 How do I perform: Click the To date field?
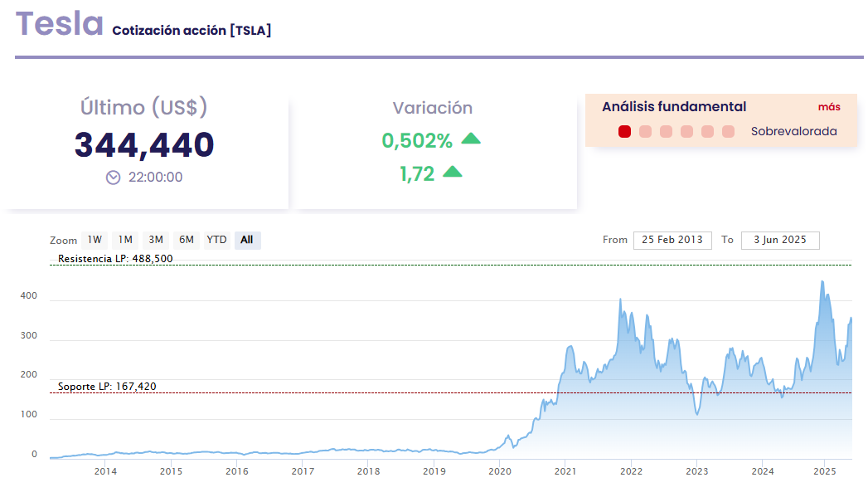pos(779,240)
